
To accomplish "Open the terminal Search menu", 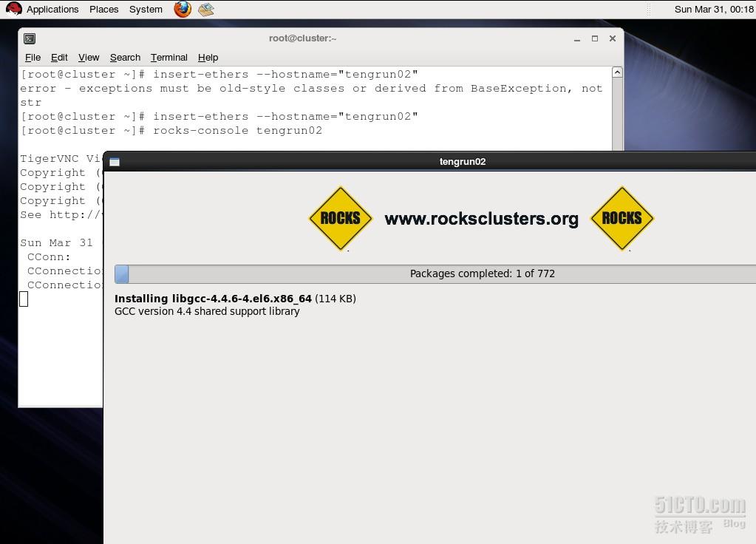I will (125, 58).
